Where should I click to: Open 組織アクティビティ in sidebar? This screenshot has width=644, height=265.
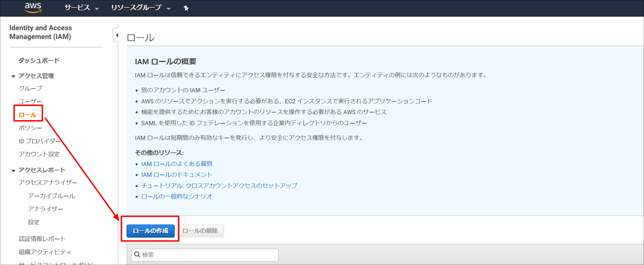point(45,252)
